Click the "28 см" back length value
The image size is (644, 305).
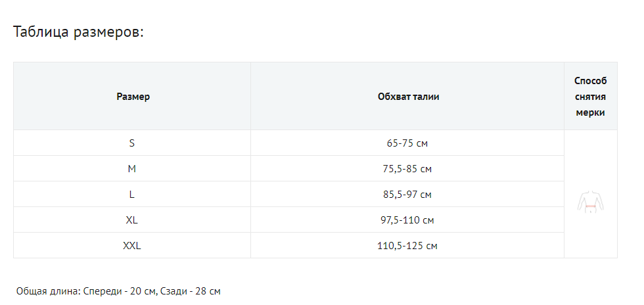click(208, 291)
